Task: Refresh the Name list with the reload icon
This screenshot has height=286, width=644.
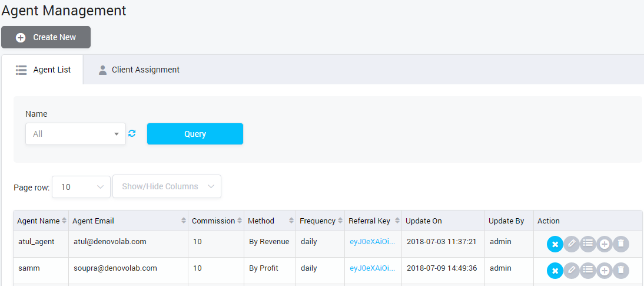Action: (x=132, y=134)
